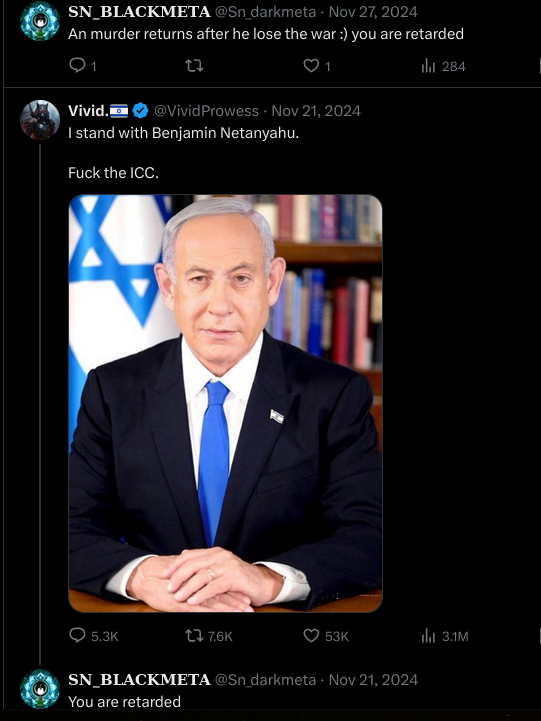
Task: Open the Nov 27, 2024 timestamp
Action: (x=373, y=12)
